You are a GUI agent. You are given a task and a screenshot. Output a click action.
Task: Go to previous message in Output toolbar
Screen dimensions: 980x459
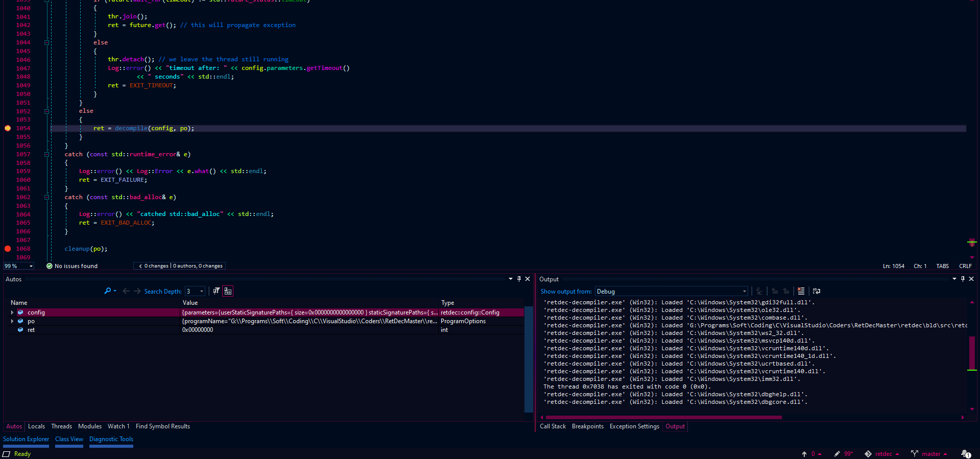coord(775,291)
